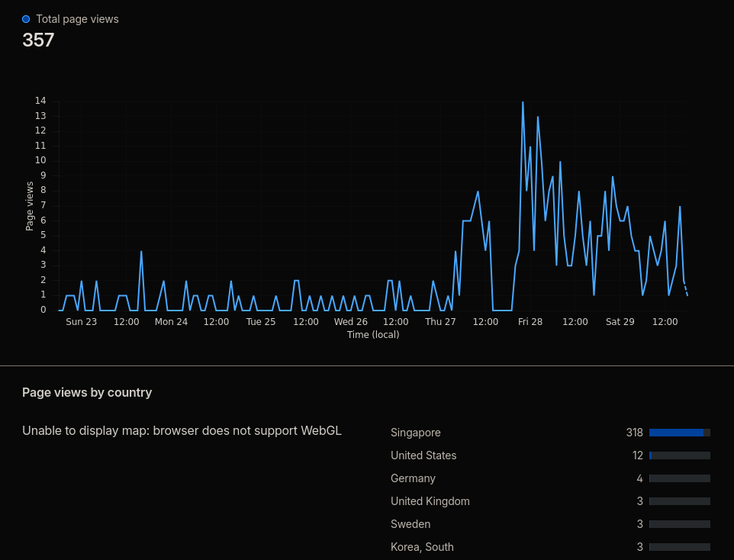Click the Korea, South country entry
This screenshot has width=734, height=560.
422,547
